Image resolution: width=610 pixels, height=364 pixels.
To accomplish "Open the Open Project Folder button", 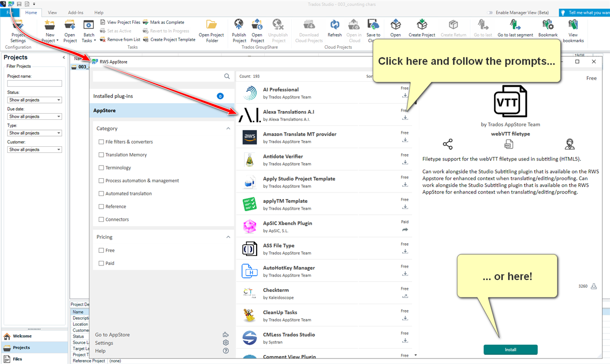I will pyautogui.click(x=211, y=31).
